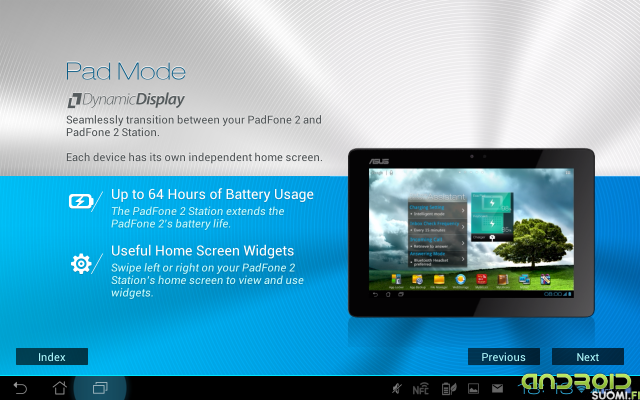Tap the PadFone Station tablet image

point(471,232)
